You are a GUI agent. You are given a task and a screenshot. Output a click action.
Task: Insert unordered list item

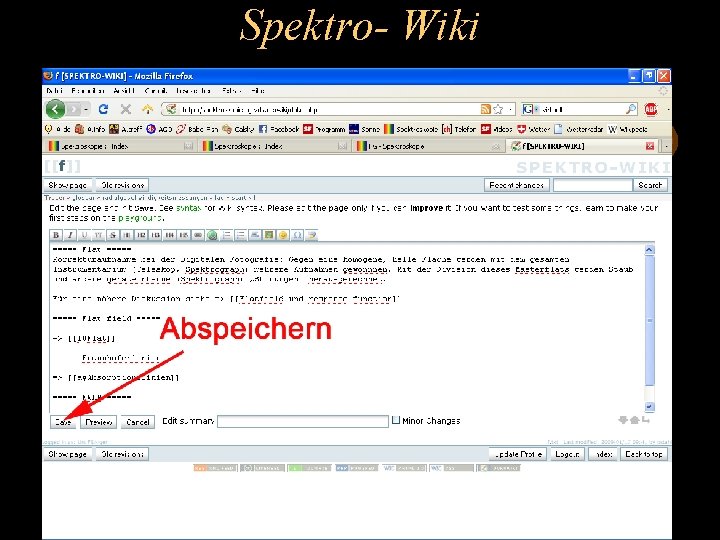click(241, 235)
